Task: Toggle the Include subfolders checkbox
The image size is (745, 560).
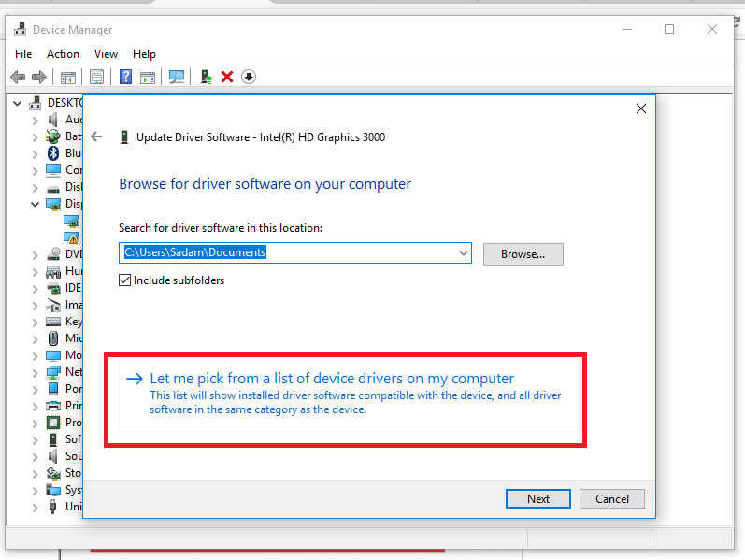Action: (x=124, y=280)
